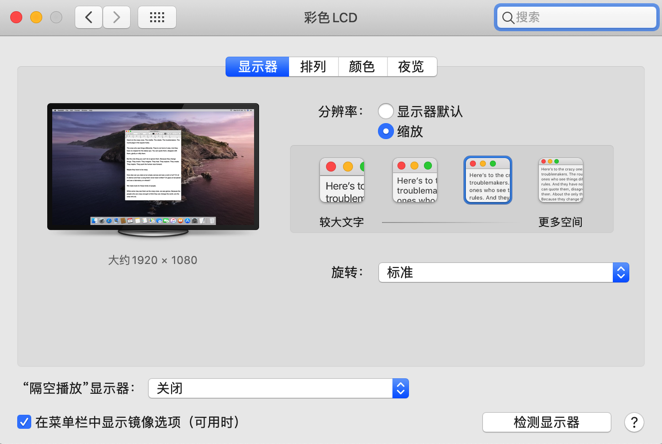Click the 更多空间 label
This screenshot has height=444, width=662.
coord(560,222)
